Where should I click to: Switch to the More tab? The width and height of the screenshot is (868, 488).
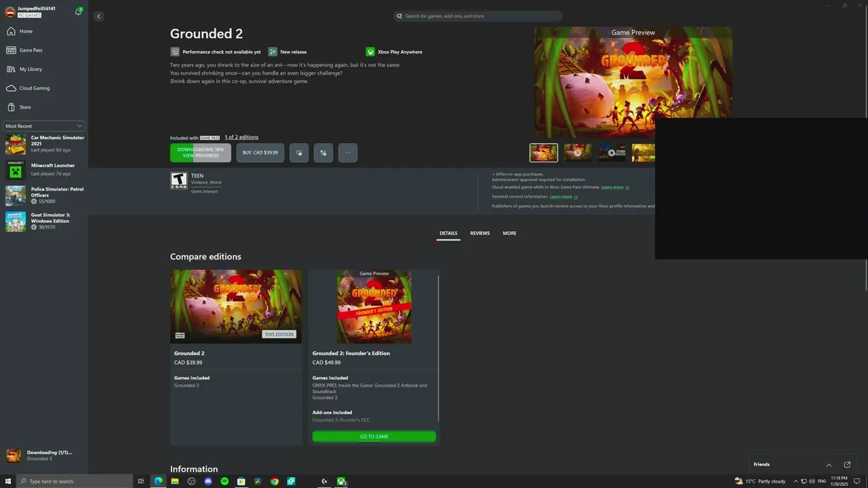click(509, 233)
